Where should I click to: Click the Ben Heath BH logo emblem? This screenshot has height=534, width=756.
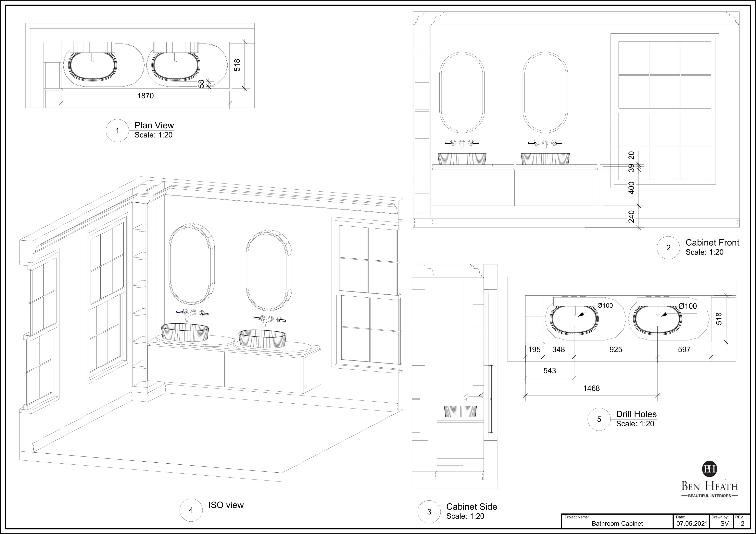tap(709, 469)
